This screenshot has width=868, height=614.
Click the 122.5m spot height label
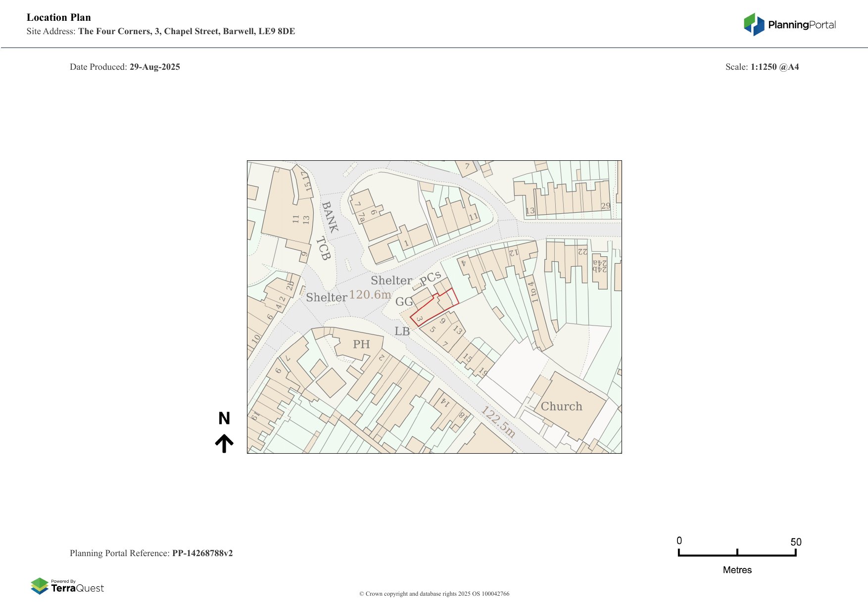[498, 422]
